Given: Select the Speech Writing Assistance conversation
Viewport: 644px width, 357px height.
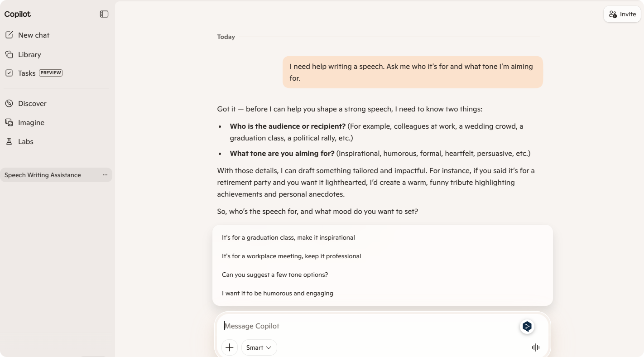Looking at the screenshot, I should point(43,175).
